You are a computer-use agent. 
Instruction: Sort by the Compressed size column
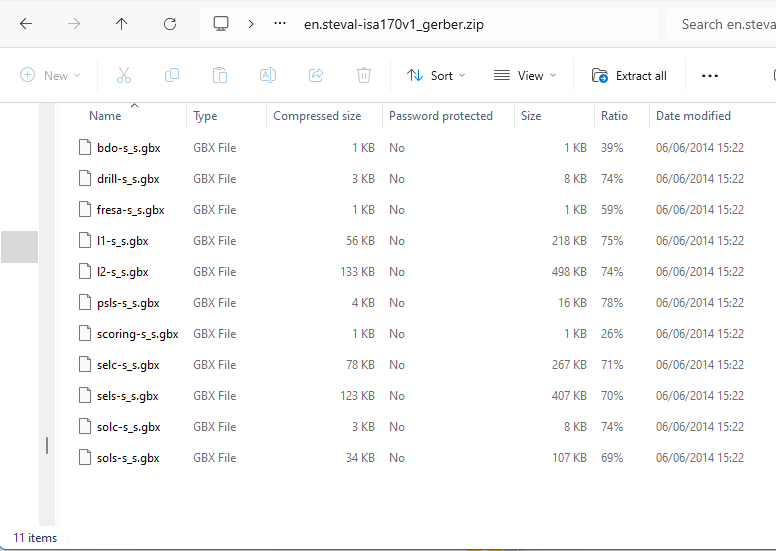point(317,116)
